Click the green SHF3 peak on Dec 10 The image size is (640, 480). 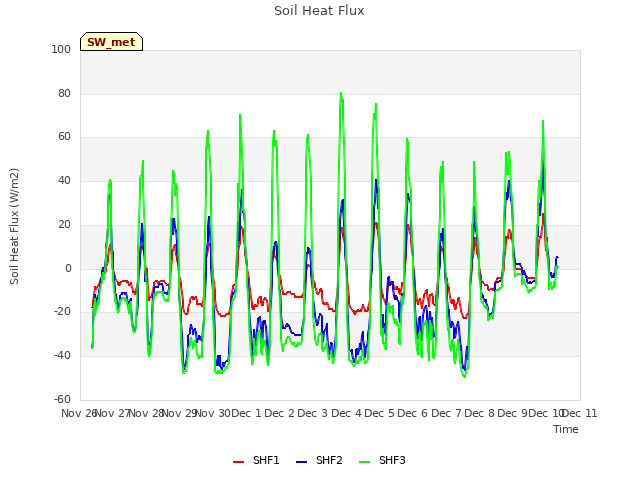coord(543,121)
